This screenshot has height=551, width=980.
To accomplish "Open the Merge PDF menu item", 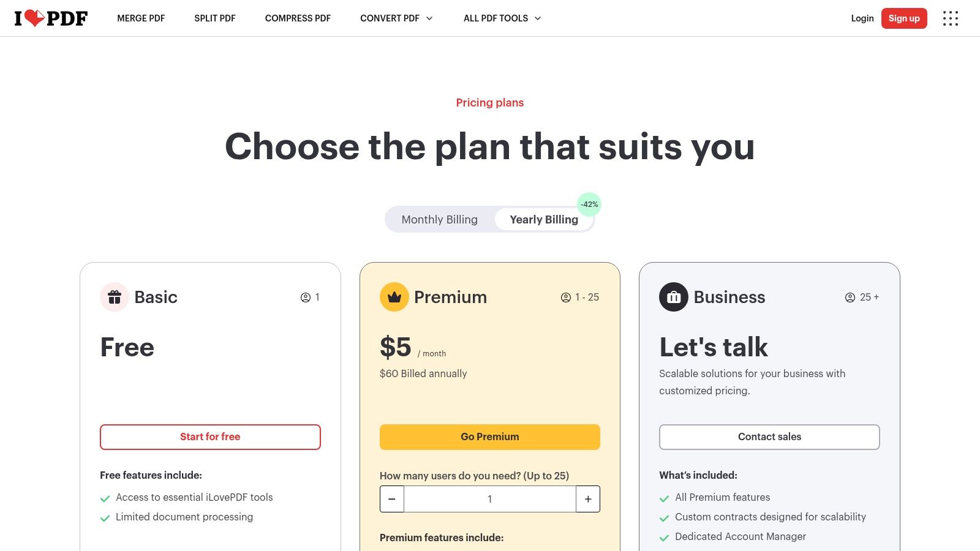I will point(141,18).
